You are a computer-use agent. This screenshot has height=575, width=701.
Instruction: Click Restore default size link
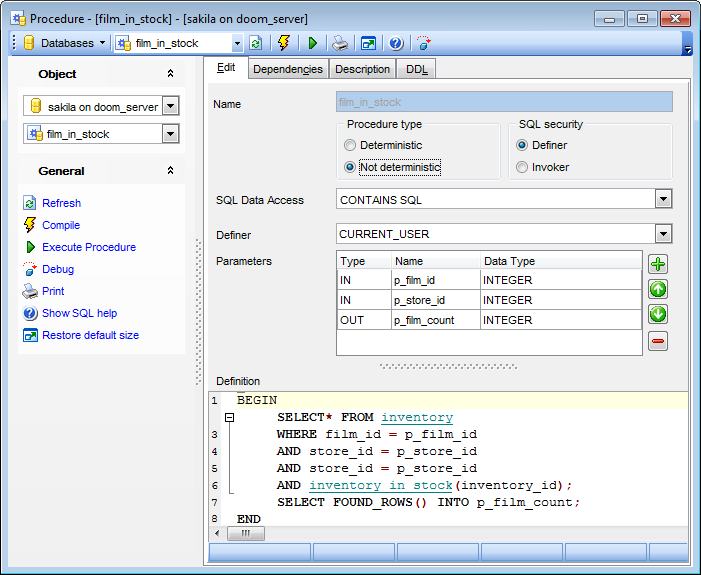click(90, 335)
